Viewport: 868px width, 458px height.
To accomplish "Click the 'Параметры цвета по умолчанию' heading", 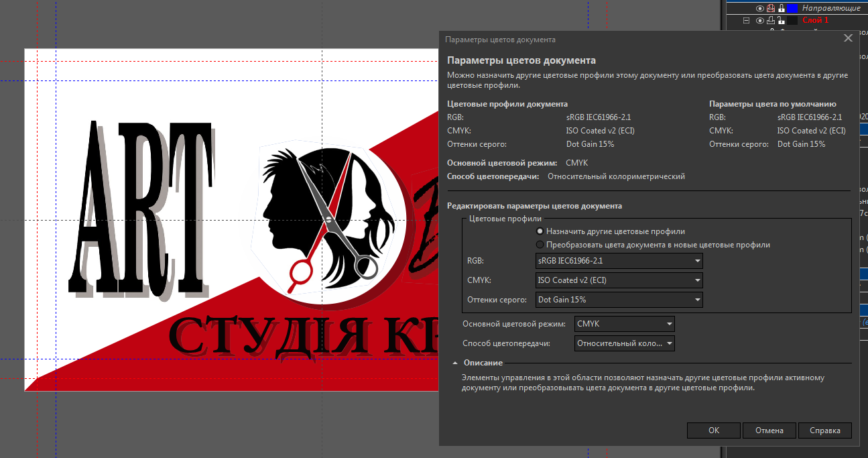I will coord(773,104).
